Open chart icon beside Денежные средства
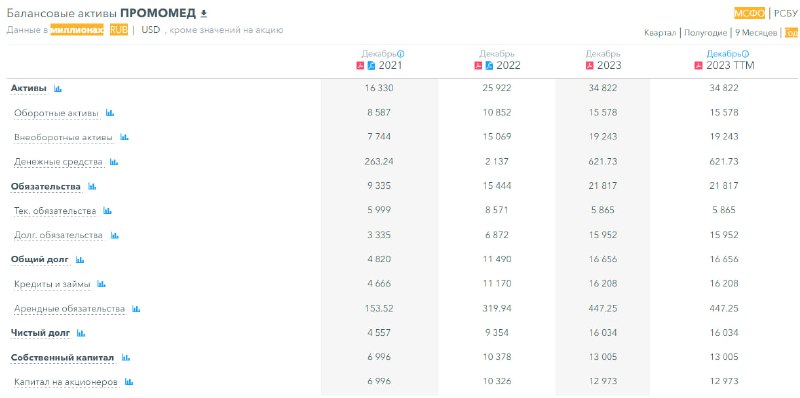Viewport: 800px width, 398px height. point(114,162)
